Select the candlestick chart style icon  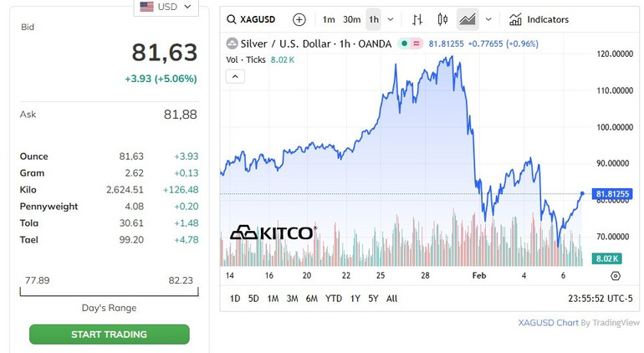click(x=442, y=19)
